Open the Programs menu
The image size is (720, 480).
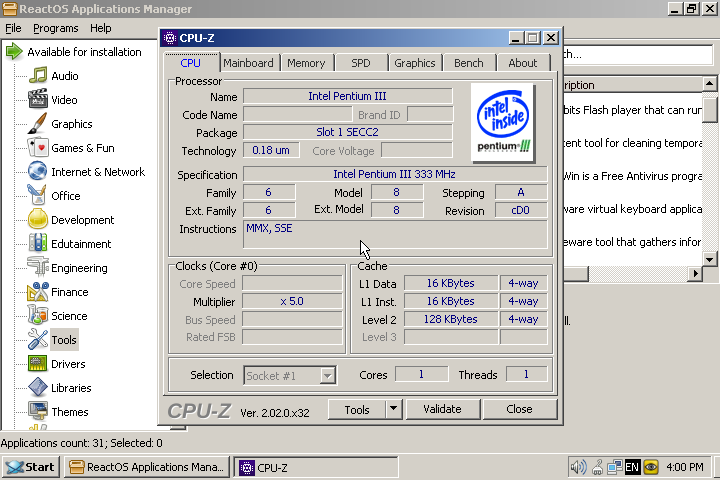click(x=56, y=28)
